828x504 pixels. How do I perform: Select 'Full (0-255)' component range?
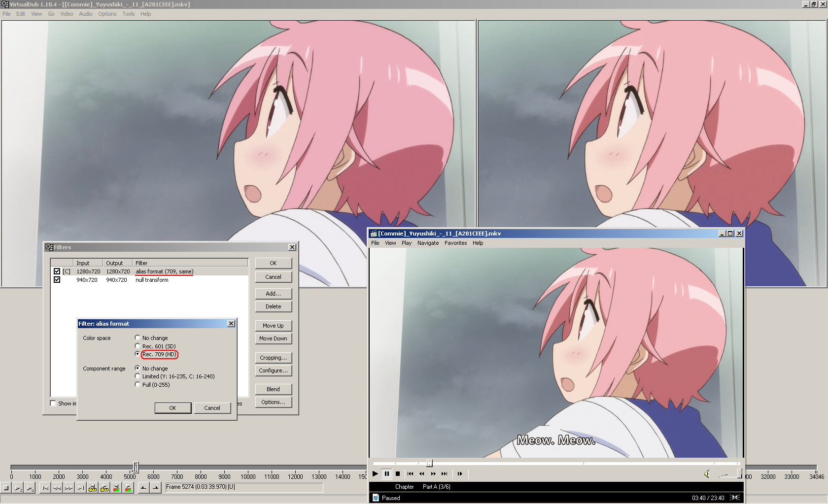pyautogui.click(x=138, y=385)
